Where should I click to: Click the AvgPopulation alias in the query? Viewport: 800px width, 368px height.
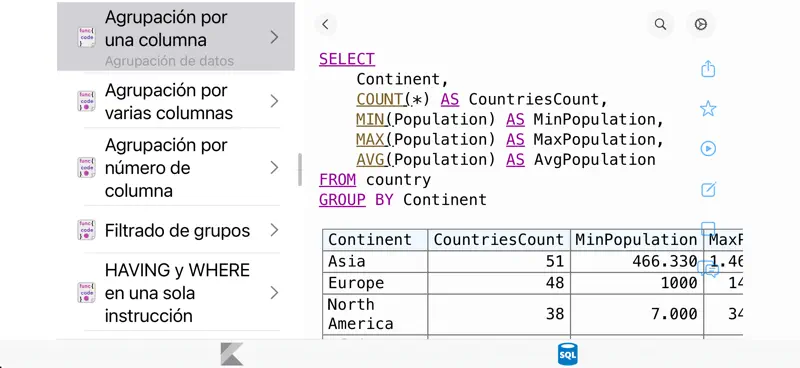594,159
